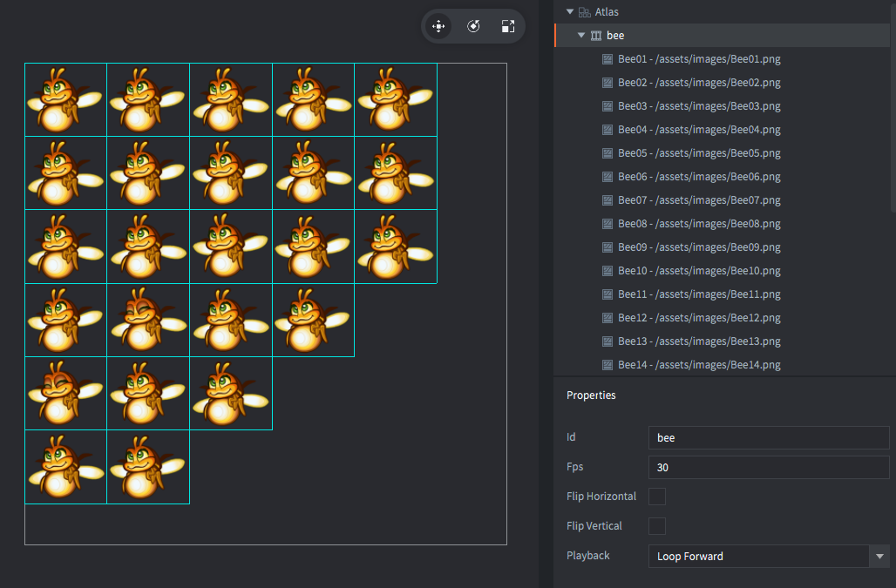The width and height of the screenshot is (896, 588).
Task: Click the image icon next to Bee14
Action: click(x=608, y=365)
